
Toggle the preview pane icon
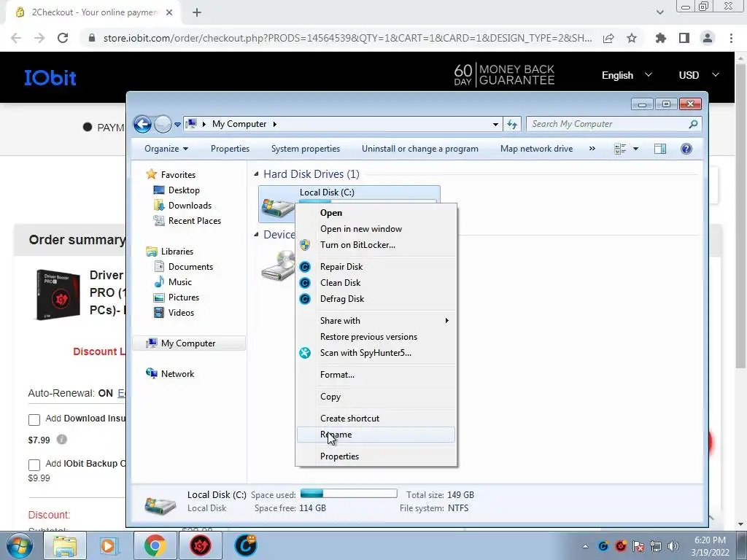coord(659,149)
